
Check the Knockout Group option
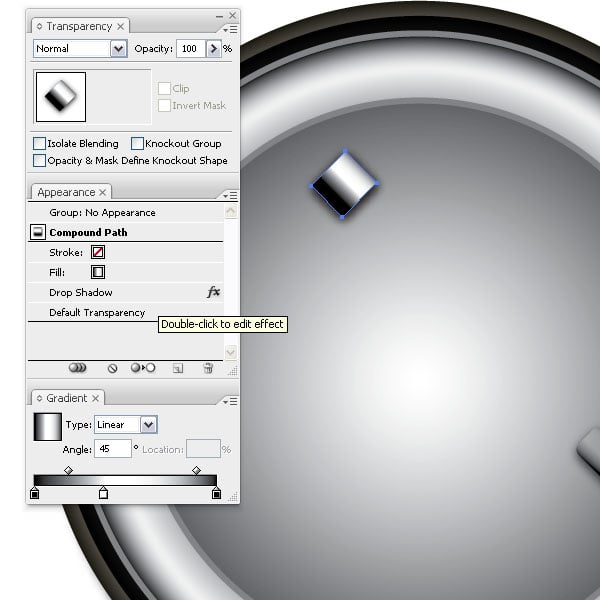(138, 144)
